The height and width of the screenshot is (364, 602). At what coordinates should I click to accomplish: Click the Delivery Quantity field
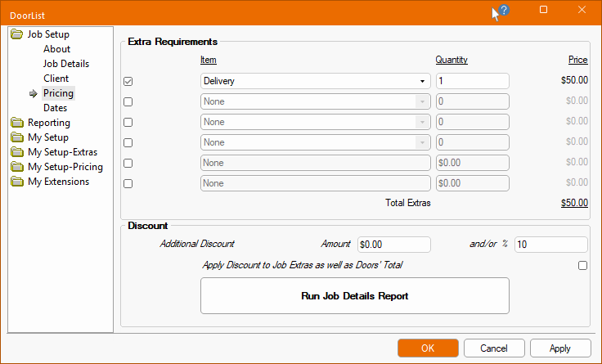tap(472, 81)
